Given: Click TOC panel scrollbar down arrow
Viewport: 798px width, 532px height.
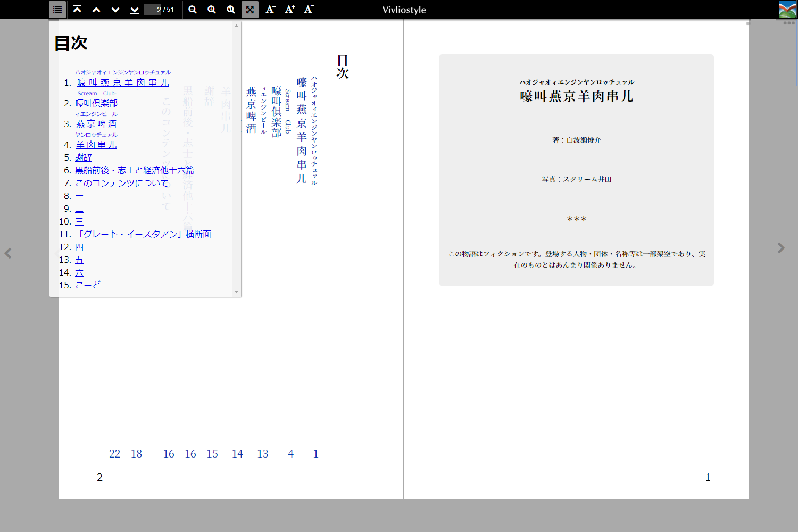Looking at the screenshot, I should pyautogui.click(x=237, y=292).
